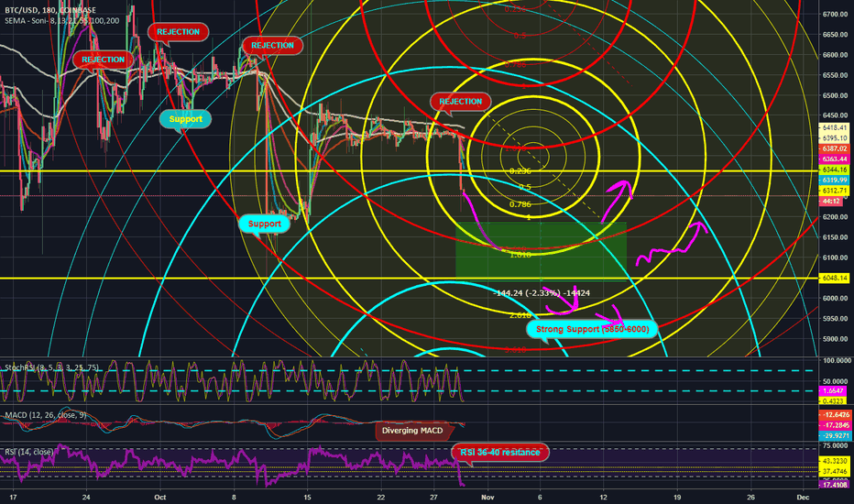Screen dimensions: 854x504
Task: Click the magenta 6363.44 price tag
Action: (834, 159)
